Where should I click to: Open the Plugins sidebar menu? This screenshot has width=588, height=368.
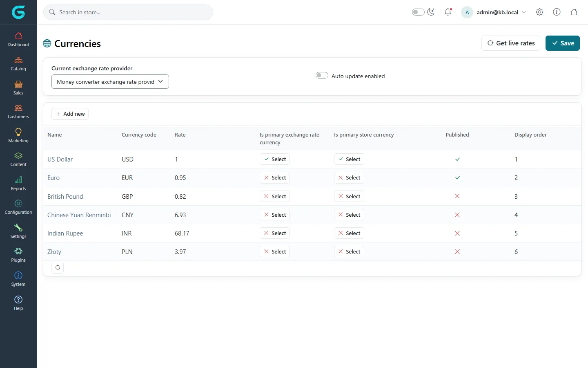click(x=18, y=255)
